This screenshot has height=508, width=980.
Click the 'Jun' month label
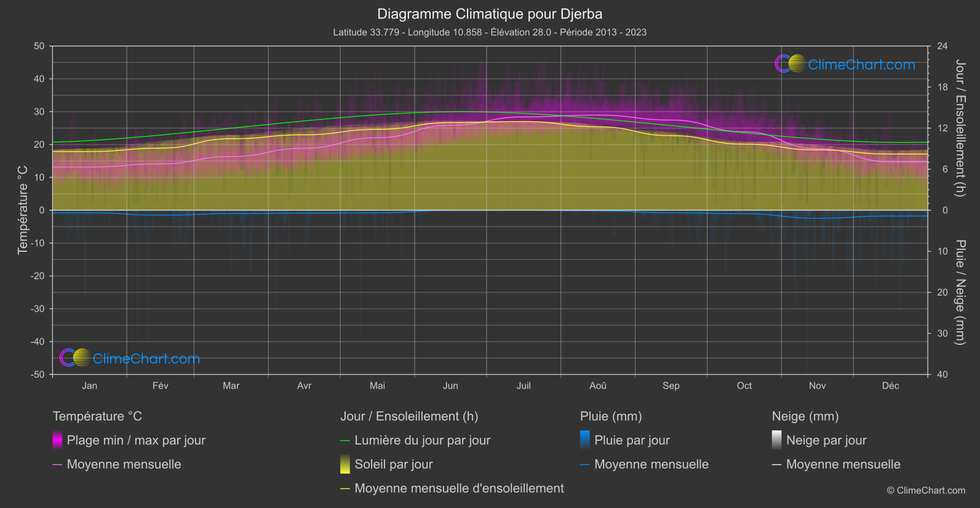(x=451, y=385)
